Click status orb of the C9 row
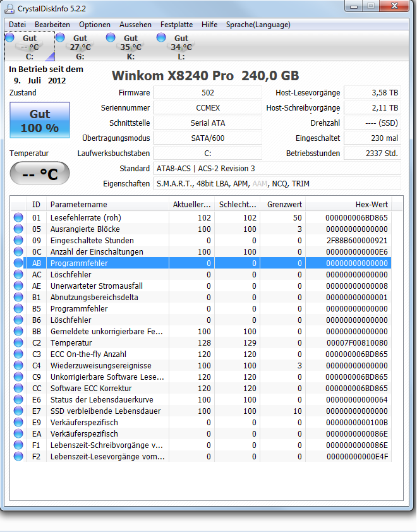Screen dimensions: 417x532 (18, 377)
